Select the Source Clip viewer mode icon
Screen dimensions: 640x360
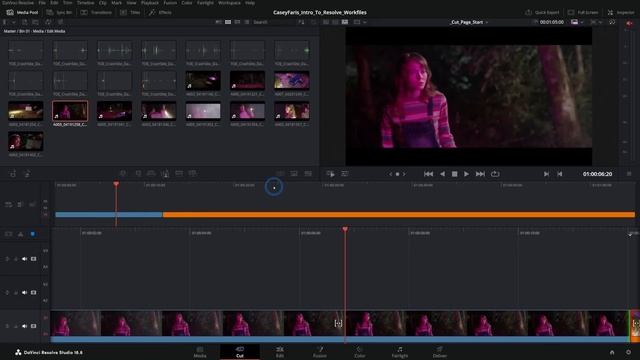click(326, 22)
